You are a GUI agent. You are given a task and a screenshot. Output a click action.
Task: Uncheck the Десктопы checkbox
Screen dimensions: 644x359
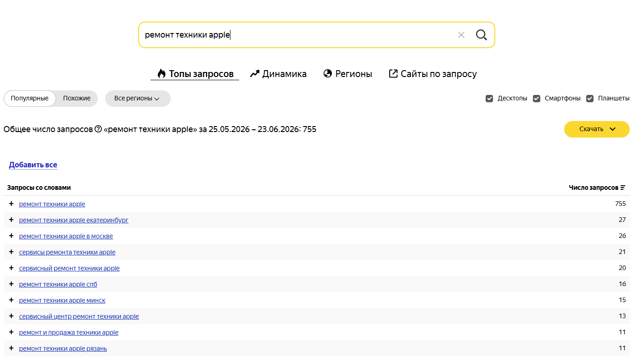(489, 99)
